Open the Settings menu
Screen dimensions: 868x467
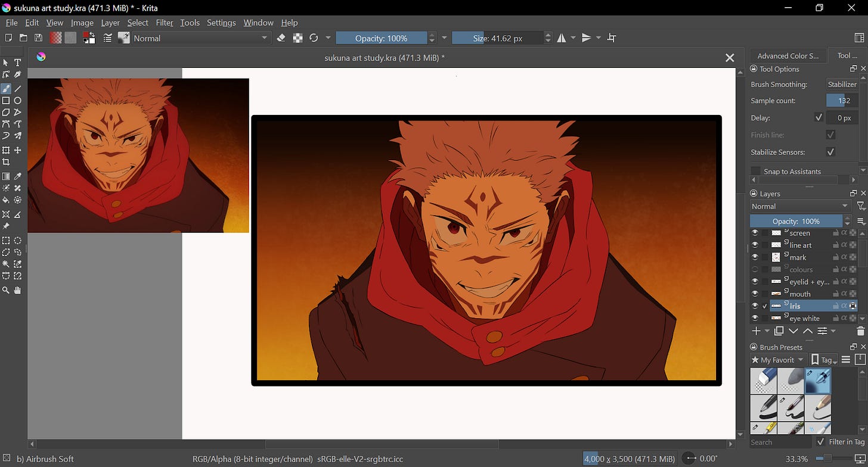[221, 23]
